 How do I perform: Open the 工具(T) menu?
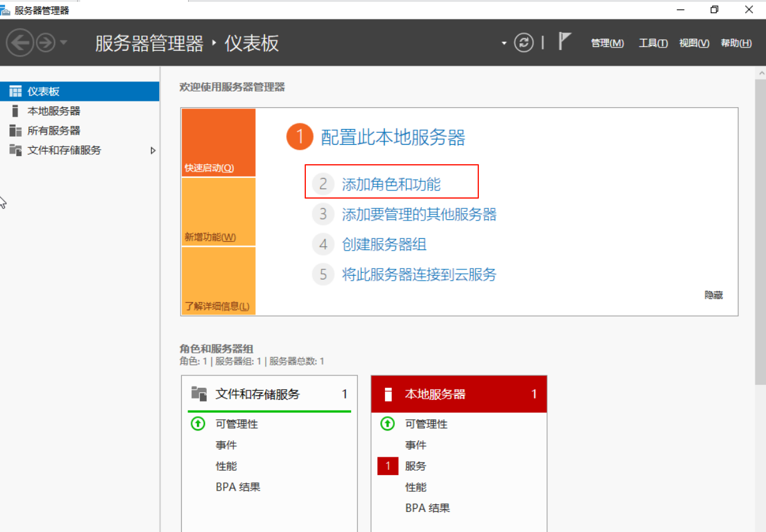pos(653,43)
